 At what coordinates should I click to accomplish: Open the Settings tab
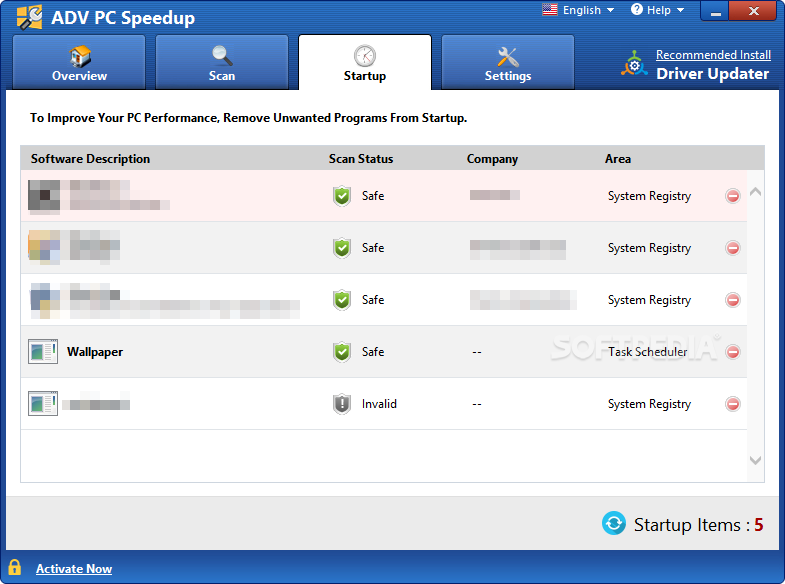tap(508, 62)
